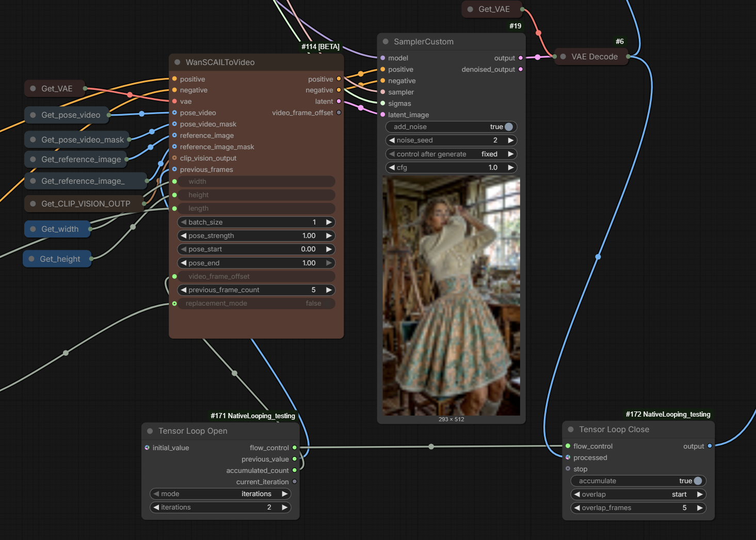Click the overlap_frames value field
This screenshot has width=756, height=540.
tap(638, 507)
